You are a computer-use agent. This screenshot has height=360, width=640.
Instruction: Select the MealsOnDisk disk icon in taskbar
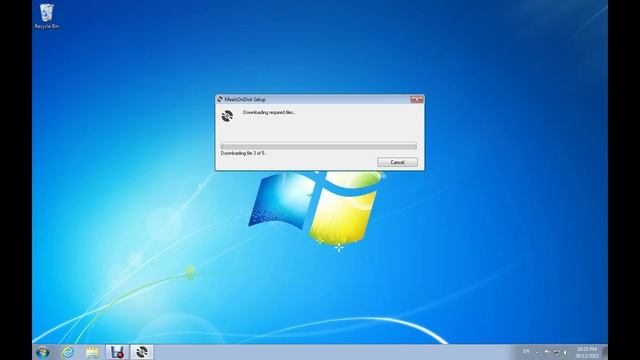(x=142, y=352)
